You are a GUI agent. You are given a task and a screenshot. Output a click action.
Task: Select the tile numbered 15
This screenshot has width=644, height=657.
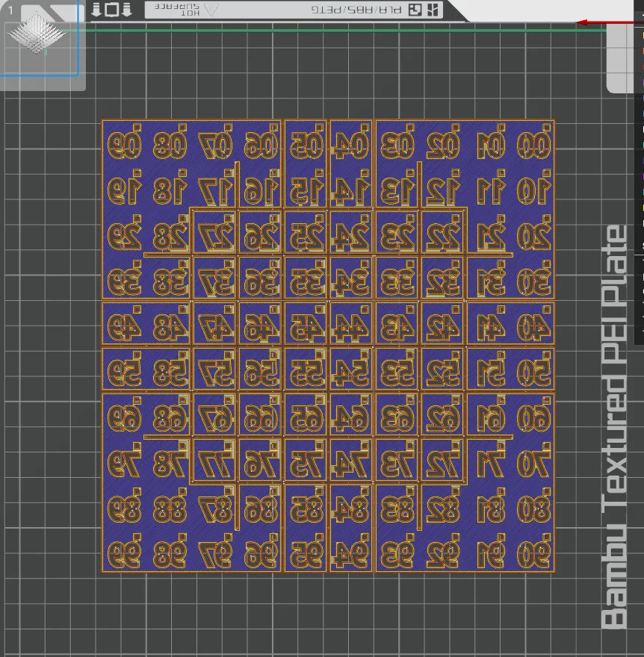click(x=306, y=187)
